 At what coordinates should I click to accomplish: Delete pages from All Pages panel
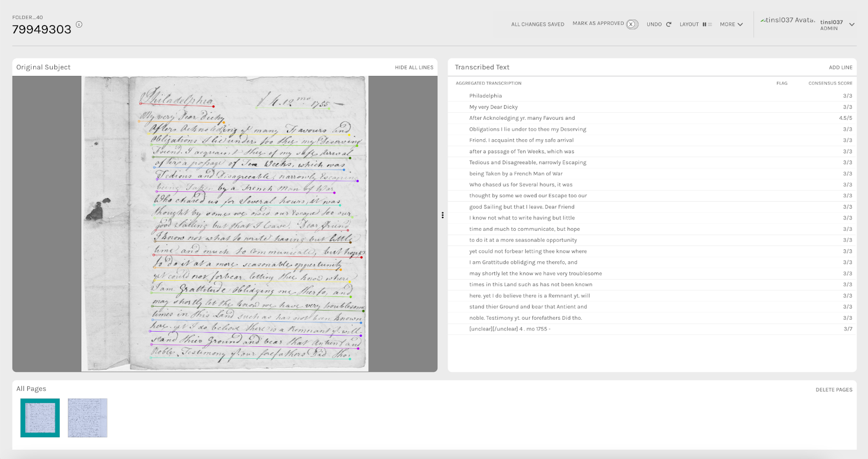834,390
